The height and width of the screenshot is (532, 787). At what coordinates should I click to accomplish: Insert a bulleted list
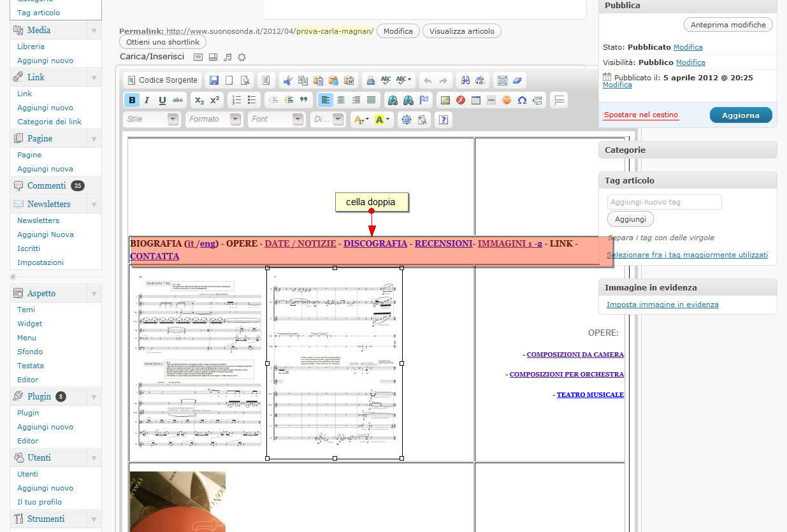click(252, 100)
